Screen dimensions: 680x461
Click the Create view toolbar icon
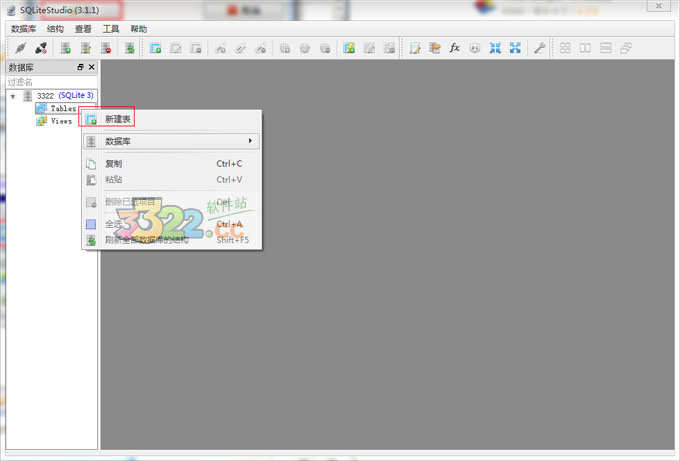(349, 48)
